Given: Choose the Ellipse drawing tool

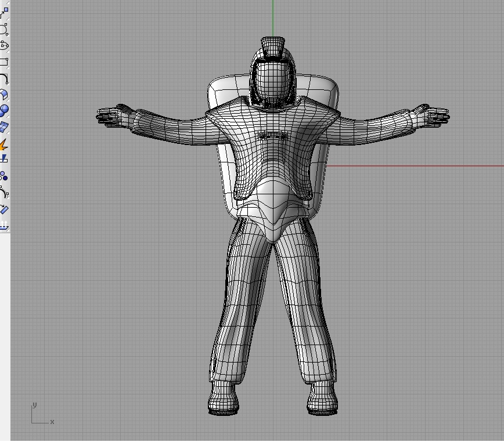Looking at the screenshot, I should (x=4, y=45).
